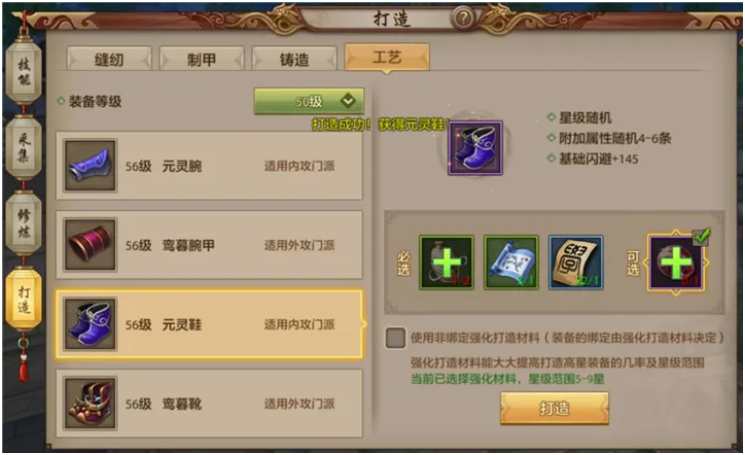The height and width of the screenshot is (455, 745).
Task: Toggle 使用非绑定强化打造材料 checkbox
Action: point(395,338)
